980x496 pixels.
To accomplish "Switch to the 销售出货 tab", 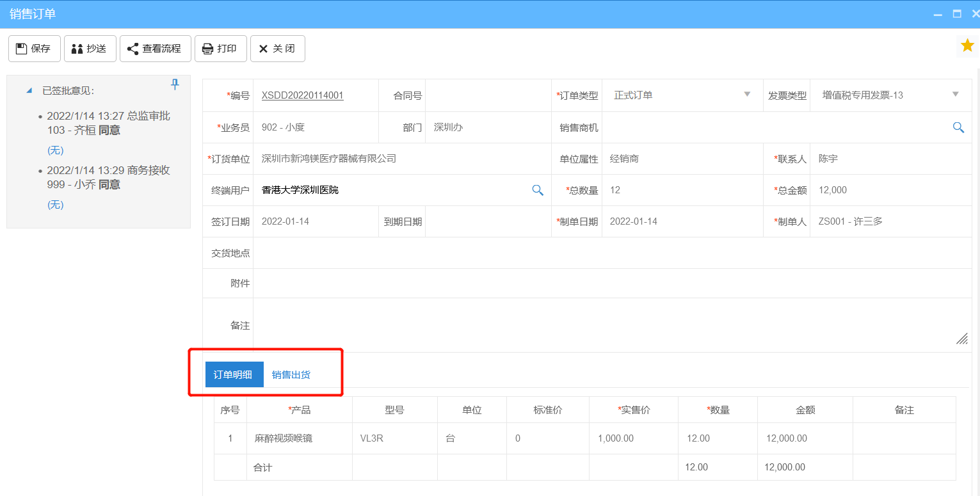I will pos(291,375).
